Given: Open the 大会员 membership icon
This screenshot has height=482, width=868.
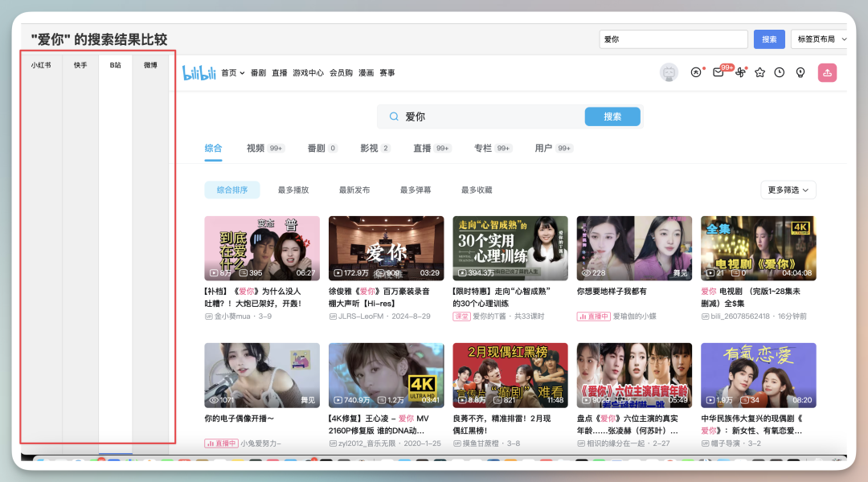Looking at the screenshot, I should click(x=696, y=72).
